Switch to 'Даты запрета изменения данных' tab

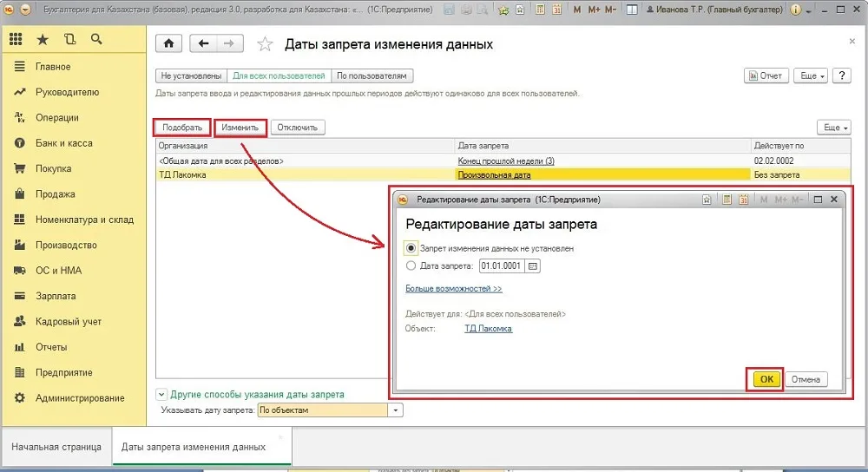(x=202, y=447)
